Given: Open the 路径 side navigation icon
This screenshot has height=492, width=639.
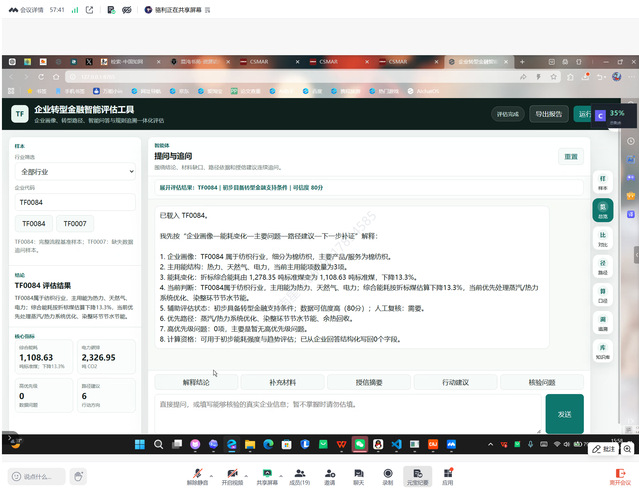Looking at the screenshot, I should 603,267.
